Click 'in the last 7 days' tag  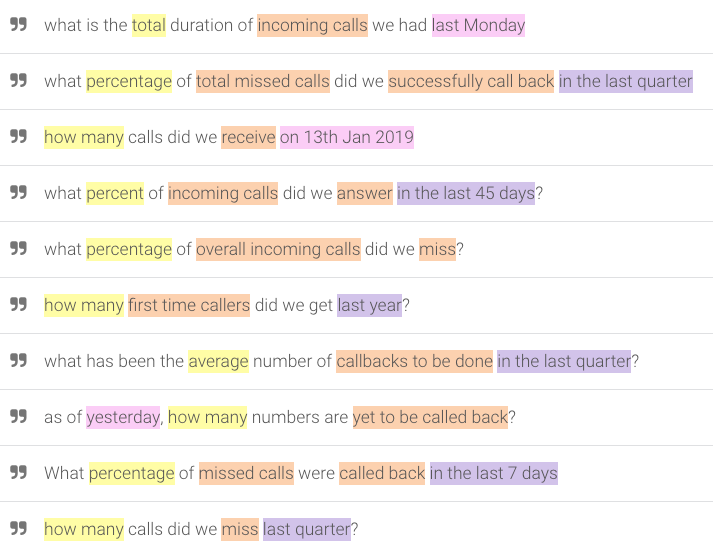pos(494,473)
